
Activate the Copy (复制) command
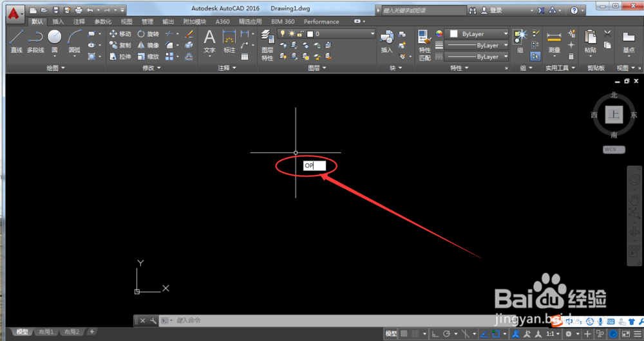[120, 45]
